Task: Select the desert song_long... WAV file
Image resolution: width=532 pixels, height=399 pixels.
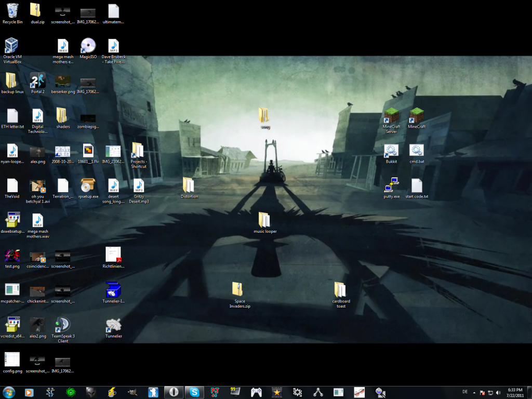Action: pos(113,191)
